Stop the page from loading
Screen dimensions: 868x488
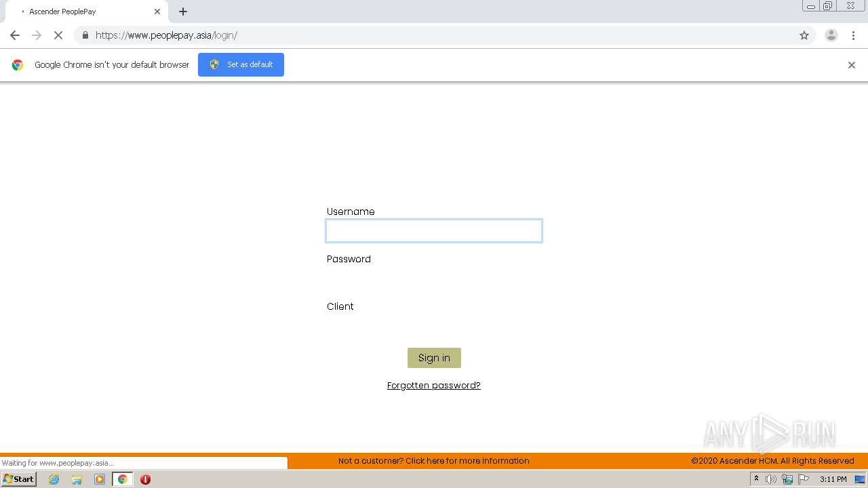click(58, 35)
